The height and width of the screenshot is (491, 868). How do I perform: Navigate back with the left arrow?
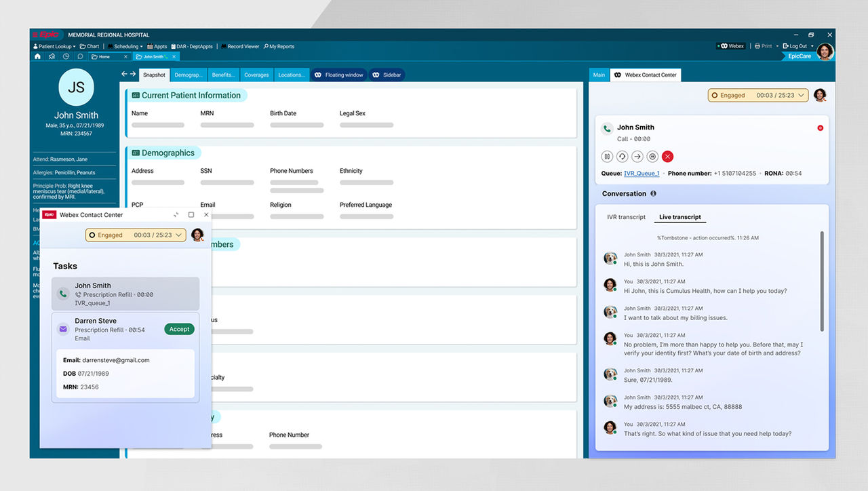click(x=124, y=74)
